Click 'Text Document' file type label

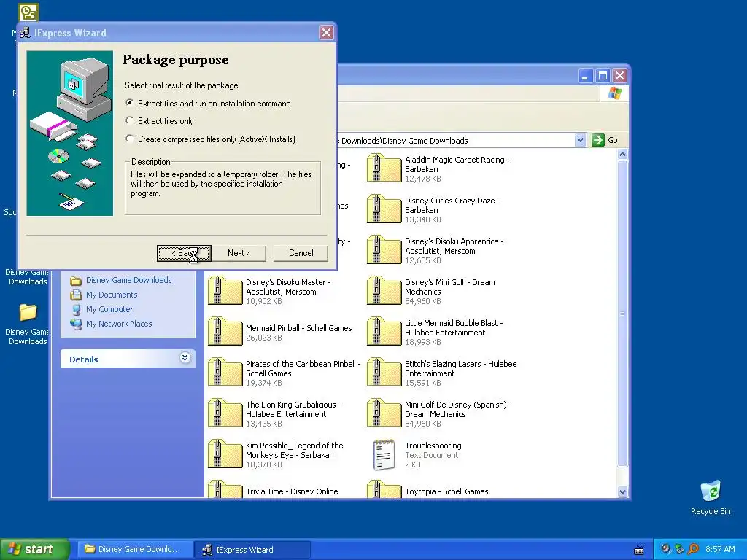coord(432,455)
